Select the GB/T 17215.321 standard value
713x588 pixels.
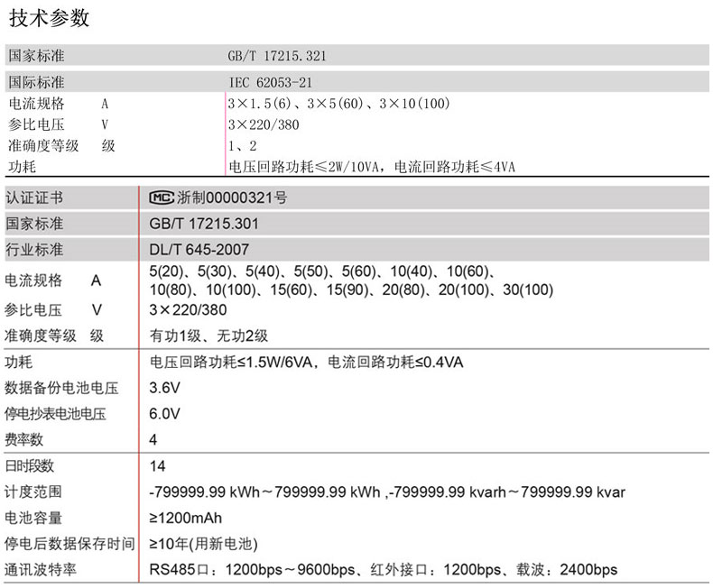[277, 56]
